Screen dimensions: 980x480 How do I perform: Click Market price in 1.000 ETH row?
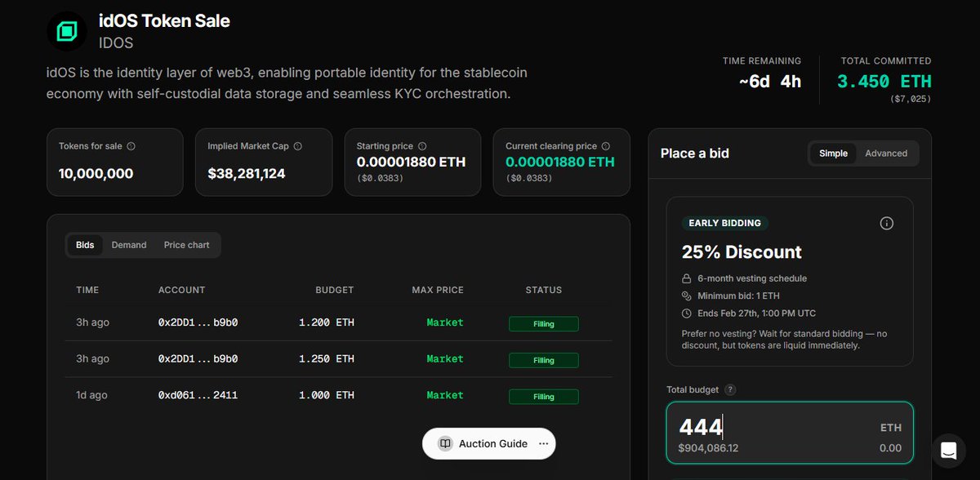445,395
